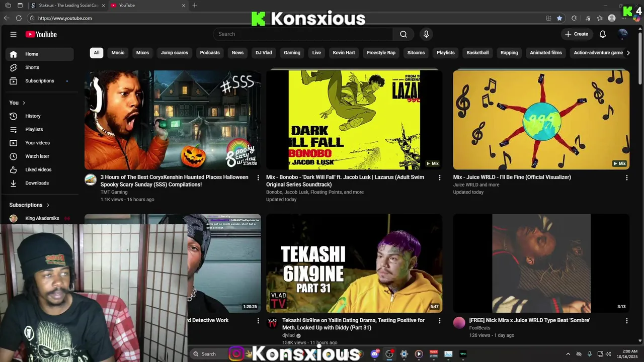This screenshot has height=362, width=644.
Task: Play the Juice WRLD I'll Be Fine thumbnail
Action: [541, 120]
